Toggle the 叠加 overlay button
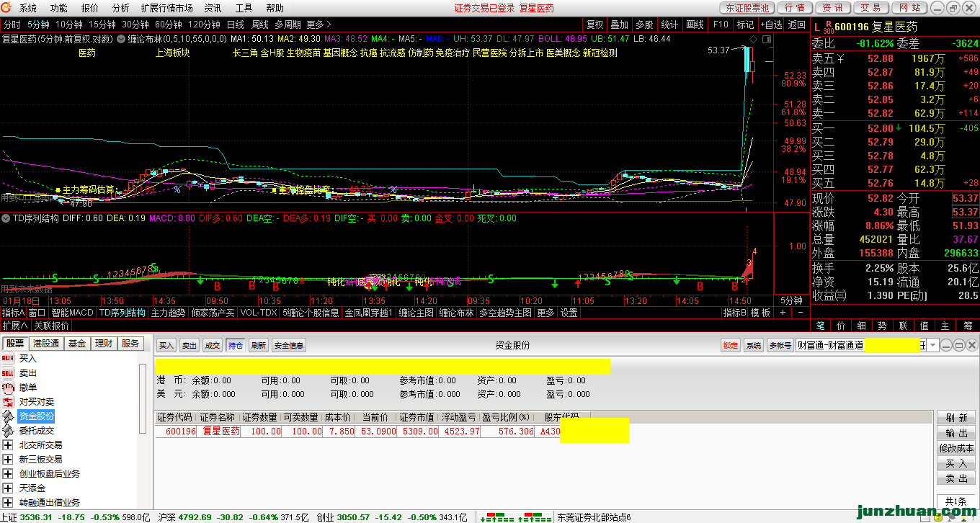Viewport: 980px width, 523px height. coord(620,24)
